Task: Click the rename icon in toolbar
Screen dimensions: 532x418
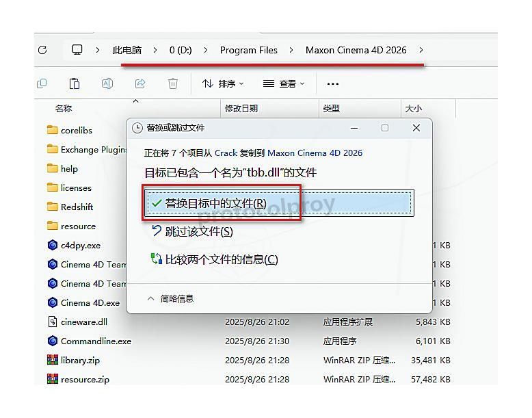Action: click(x=107, y=83)
